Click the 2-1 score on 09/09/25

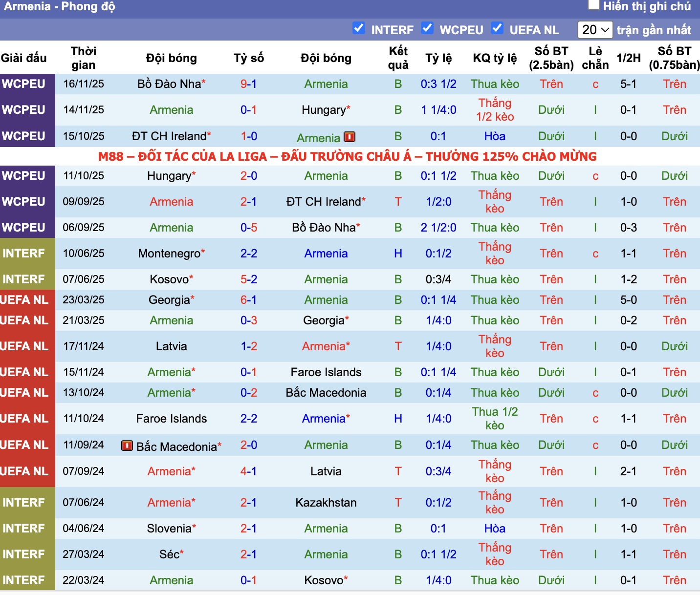(x=248, y=202)
